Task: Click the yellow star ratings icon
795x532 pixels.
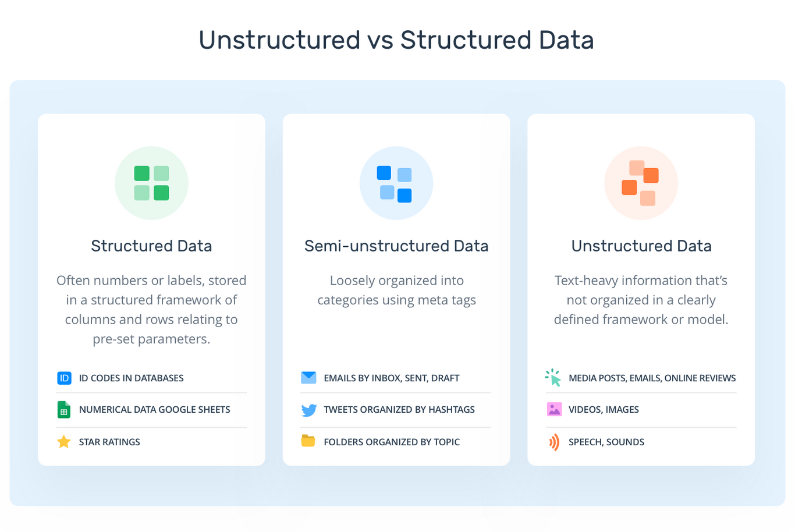Action: point(64,442)
